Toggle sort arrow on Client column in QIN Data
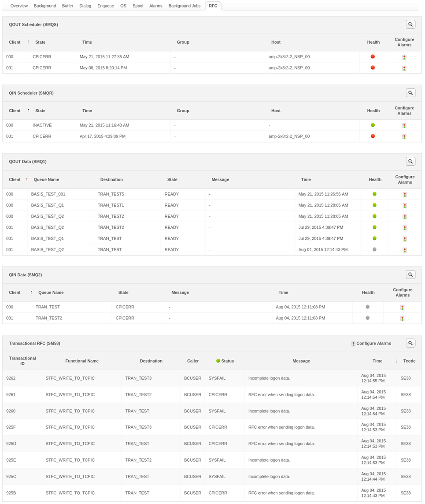This screenshot has height=504, width=425. coord(31,292)
